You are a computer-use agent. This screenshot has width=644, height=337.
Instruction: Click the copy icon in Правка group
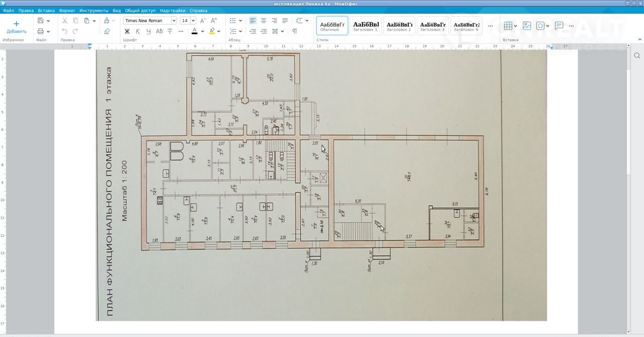click(x=75, y=21)
